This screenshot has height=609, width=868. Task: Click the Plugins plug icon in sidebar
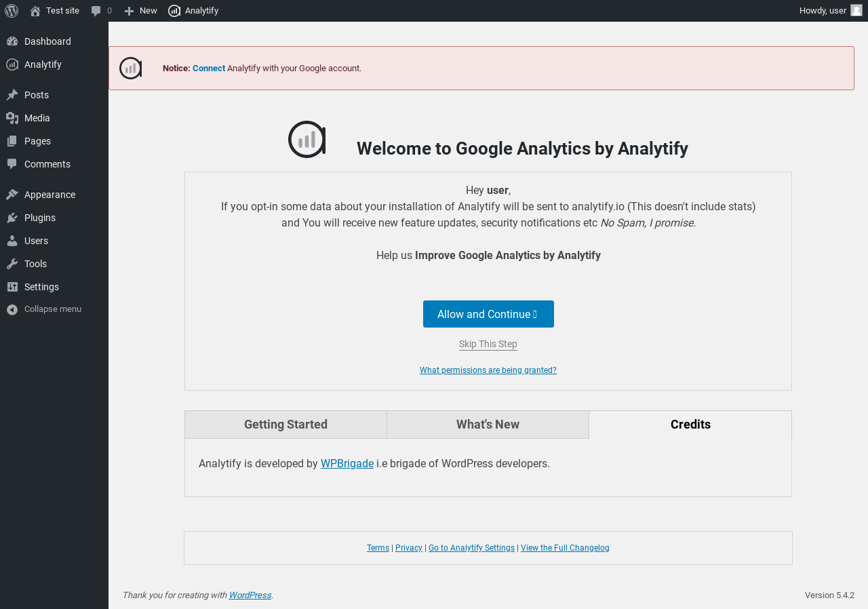click(12, 218)
